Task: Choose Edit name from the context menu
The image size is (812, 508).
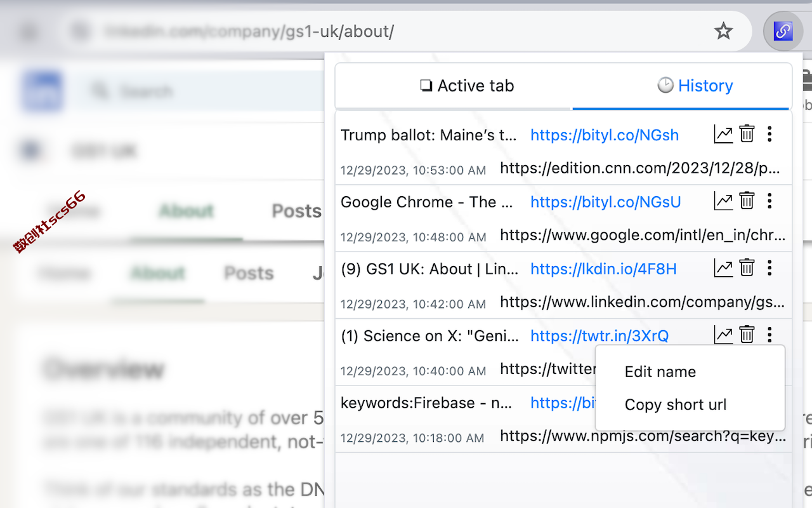Action: [x=660, y=372]
